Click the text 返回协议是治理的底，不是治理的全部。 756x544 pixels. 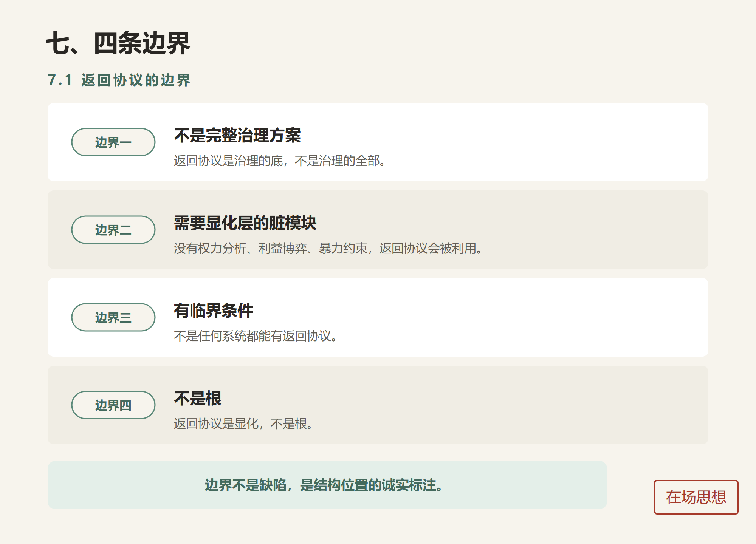280,161
